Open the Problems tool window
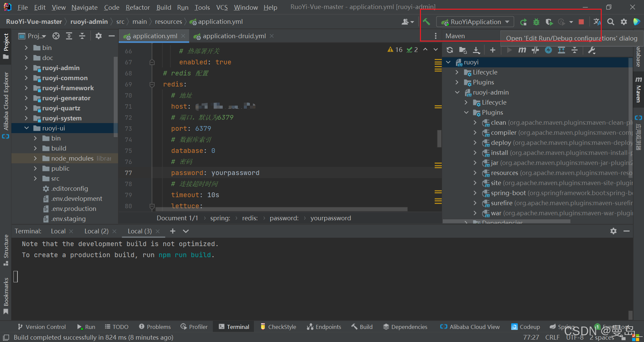Viewport: 644px width, 342px height. (155, 327)
